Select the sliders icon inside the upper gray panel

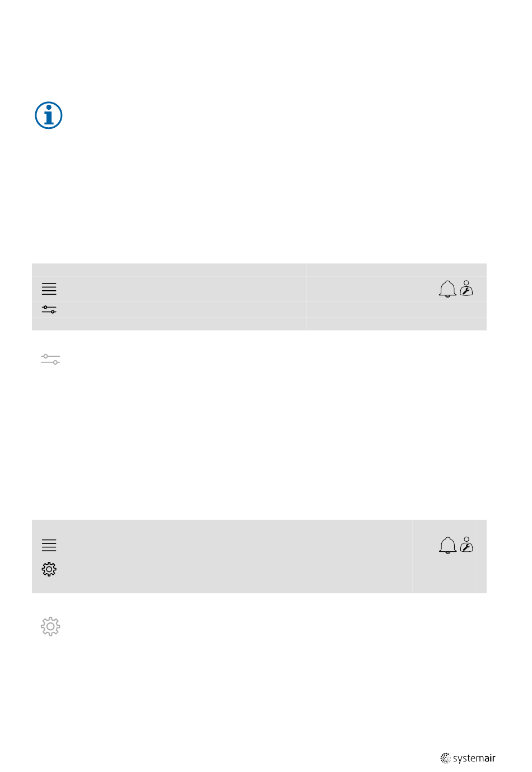(x=49, y=310)
